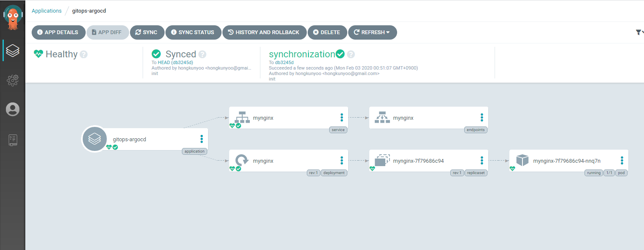The image size is (644, 250).
Task: Select the gitops-argocd node name
Action: pos(130,139)
